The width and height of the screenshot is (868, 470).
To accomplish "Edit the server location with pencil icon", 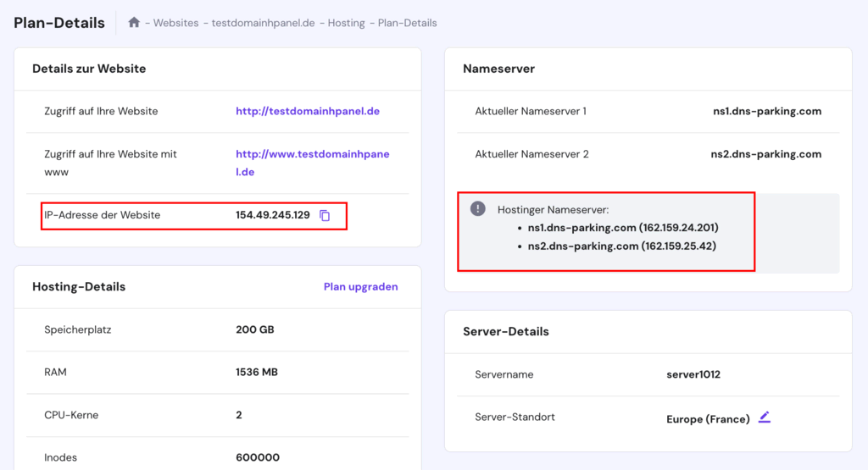I will [765, 417].
